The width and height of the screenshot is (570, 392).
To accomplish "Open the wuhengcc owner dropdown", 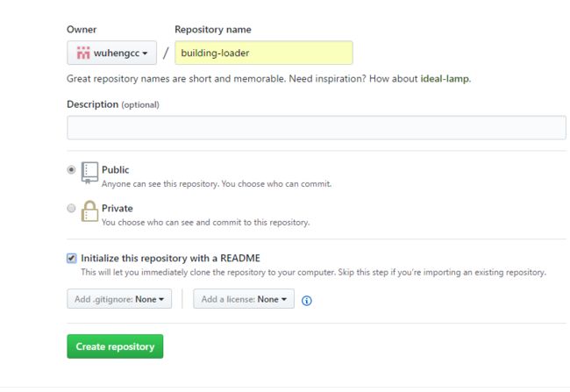I will pos(112,53).
